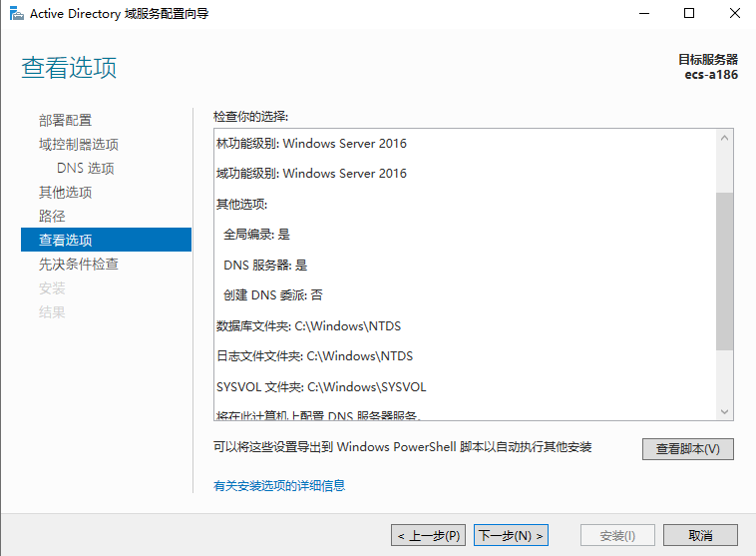Click the scroll up arrow in review box

724,138
